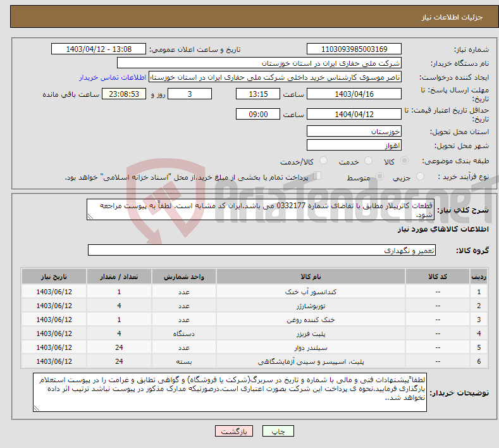This screenshot has width=499, height=448.
Task: Click quantity 24 in سیلندر دوار row
Action: (119, 347)
